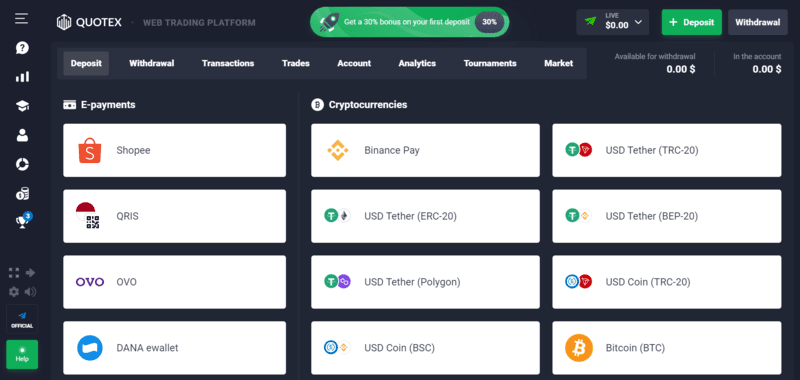Click the 30% bonus rocket banner
This screenshot has height=380, width=800.
[409, 22]
